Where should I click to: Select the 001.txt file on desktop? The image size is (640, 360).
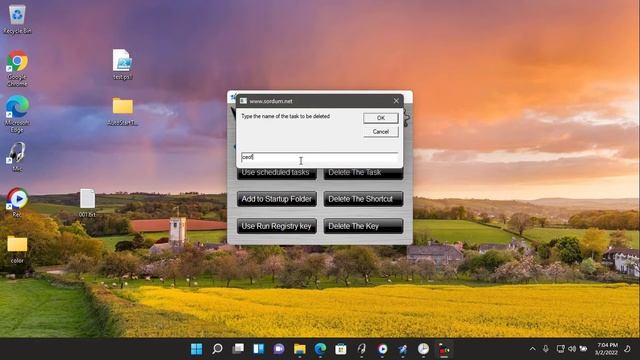click(x=87, y=203)
